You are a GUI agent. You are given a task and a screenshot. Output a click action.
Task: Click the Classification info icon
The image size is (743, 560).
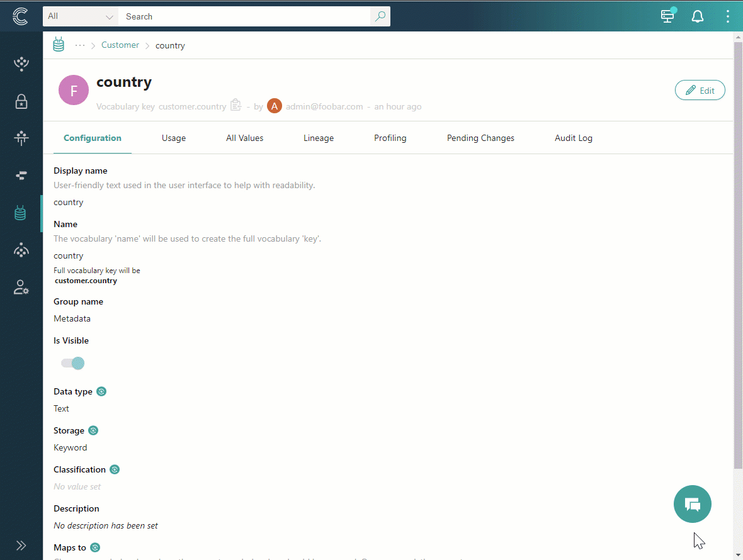tap(114, 469)
